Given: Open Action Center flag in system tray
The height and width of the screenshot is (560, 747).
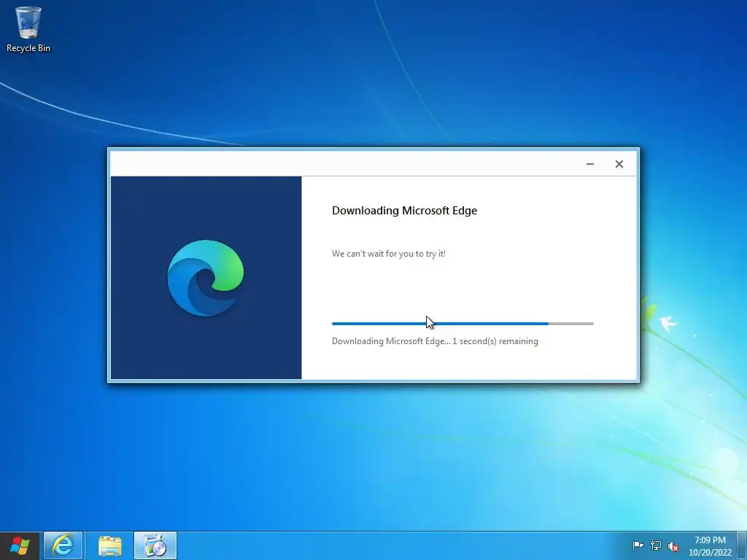Looking at the screenshot, I should pos(638,545).
